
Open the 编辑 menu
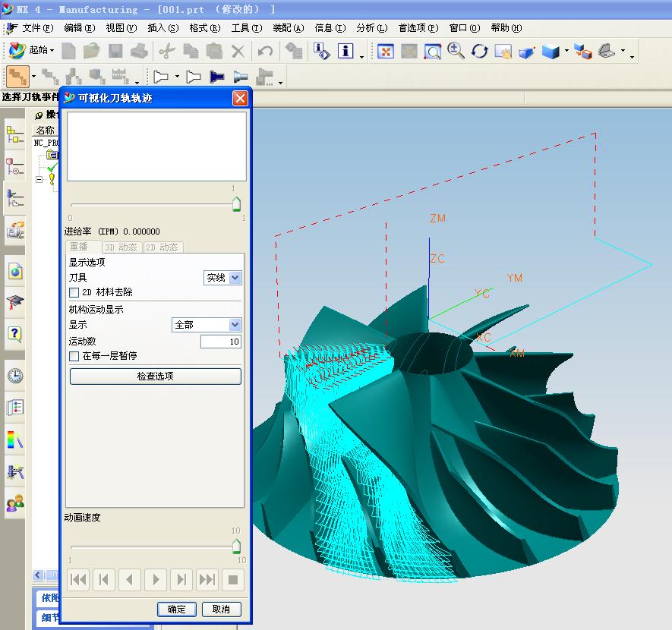(79, 28)
